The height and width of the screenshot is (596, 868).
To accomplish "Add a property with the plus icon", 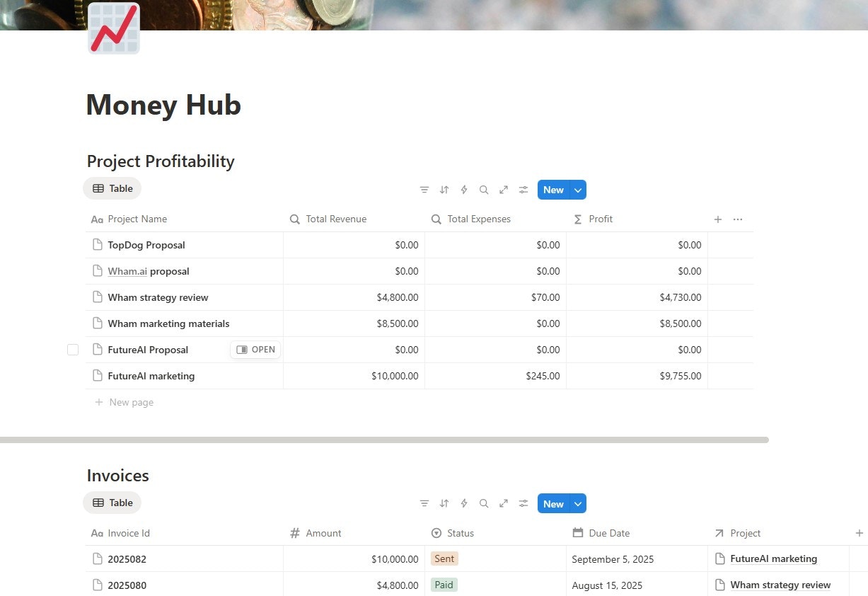I will (717, 219).
